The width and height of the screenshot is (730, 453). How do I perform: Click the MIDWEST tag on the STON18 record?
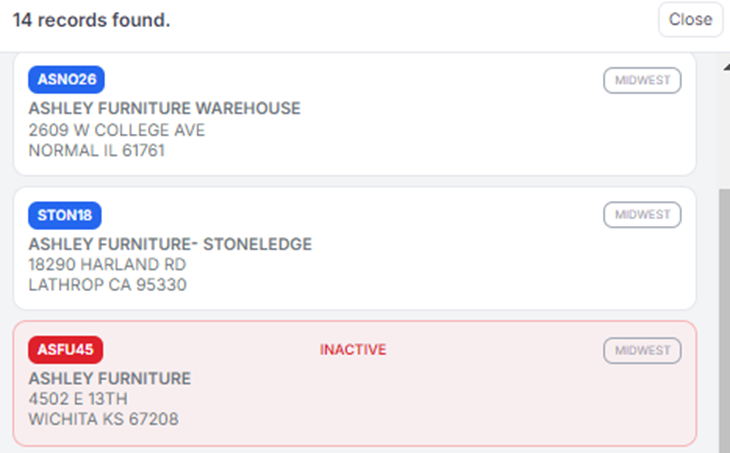642,215
